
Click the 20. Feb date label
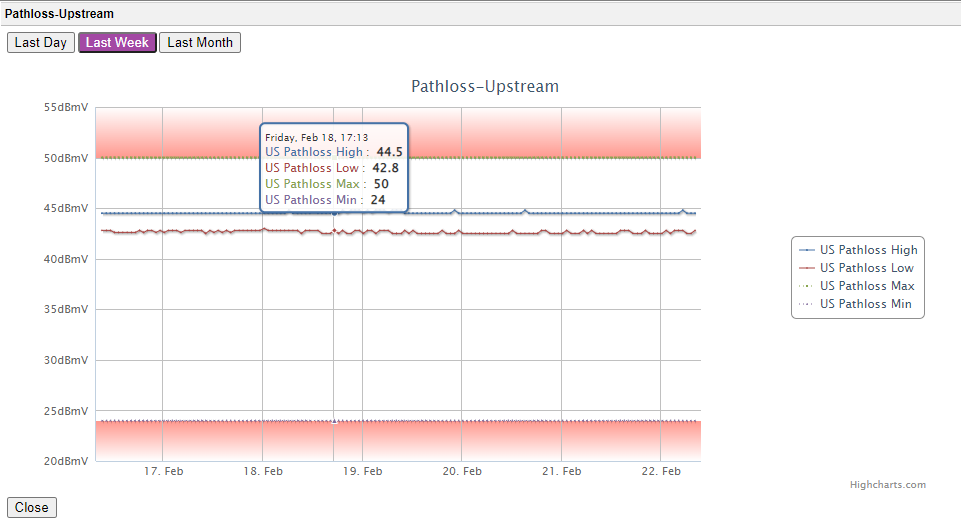(462, 471)
